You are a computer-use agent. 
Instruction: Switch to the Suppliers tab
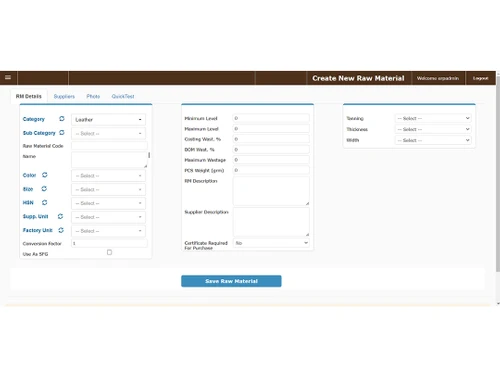pos(64,96)
